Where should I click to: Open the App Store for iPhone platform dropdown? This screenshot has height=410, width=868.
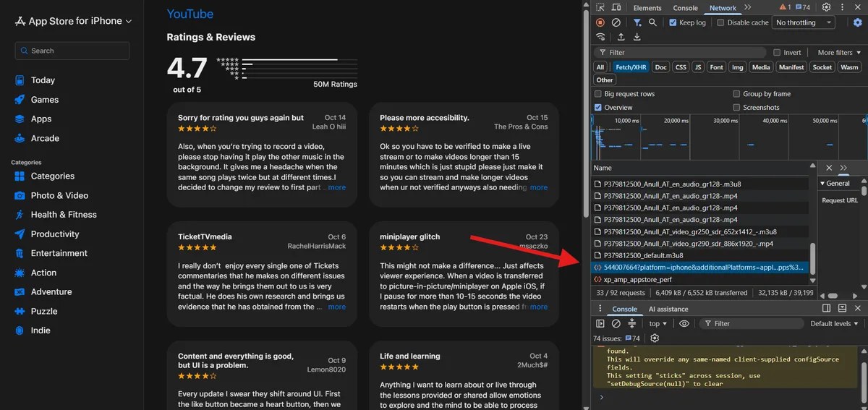point(75,21)
